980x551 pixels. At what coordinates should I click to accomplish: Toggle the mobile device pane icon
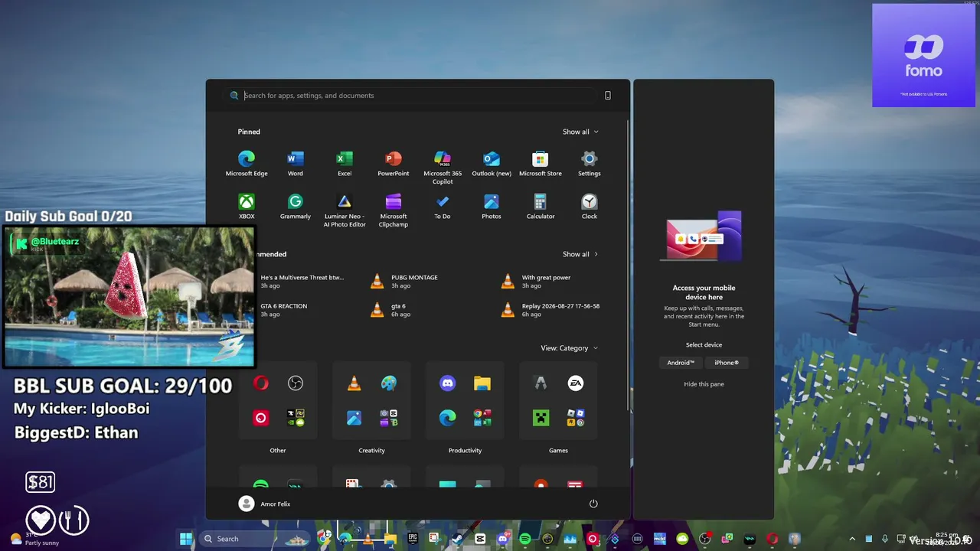608,96
